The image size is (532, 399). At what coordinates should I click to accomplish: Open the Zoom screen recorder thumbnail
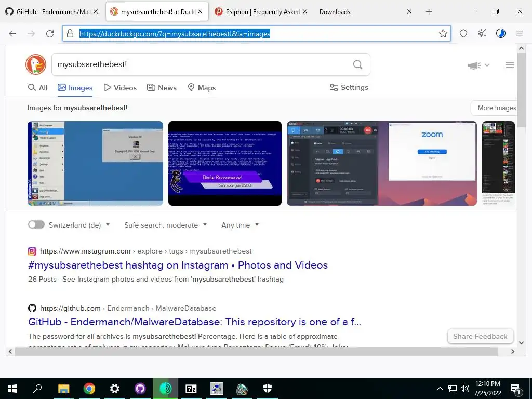pyautogui.click(x=382, y=163)
